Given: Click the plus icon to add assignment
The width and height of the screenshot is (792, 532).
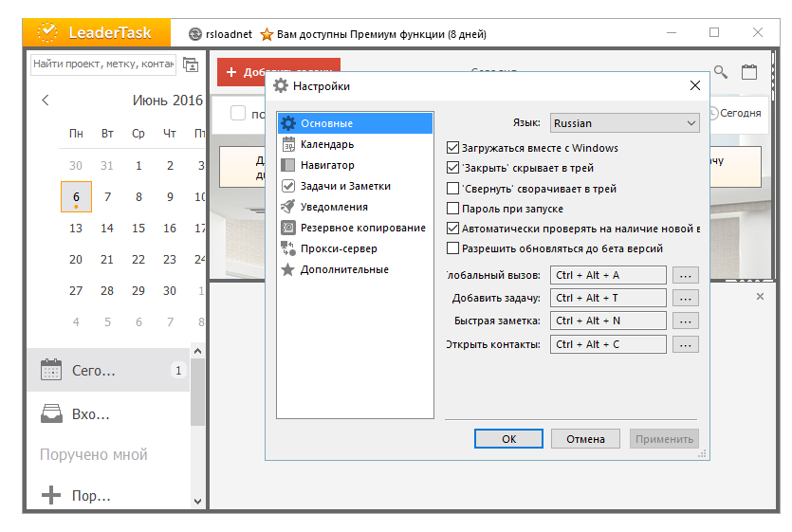Looking at the screenshot, I should [51, 495].
